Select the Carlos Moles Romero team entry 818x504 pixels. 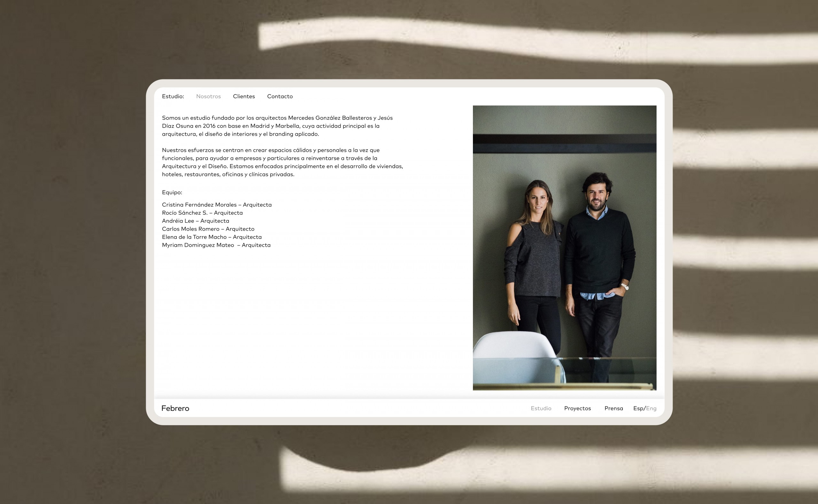208,229
